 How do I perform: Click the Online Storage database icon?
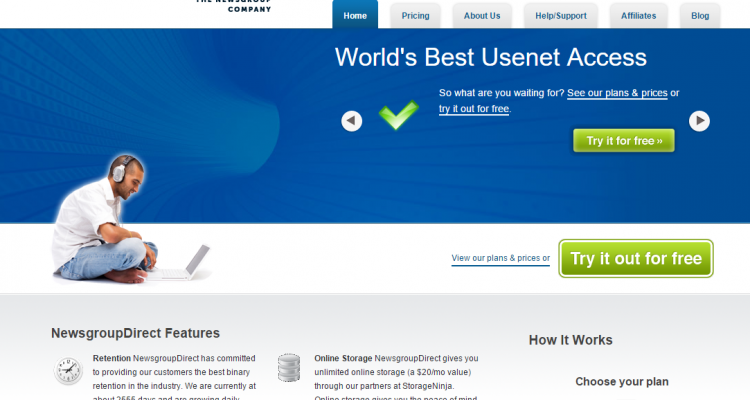click(x=289, y=367)
